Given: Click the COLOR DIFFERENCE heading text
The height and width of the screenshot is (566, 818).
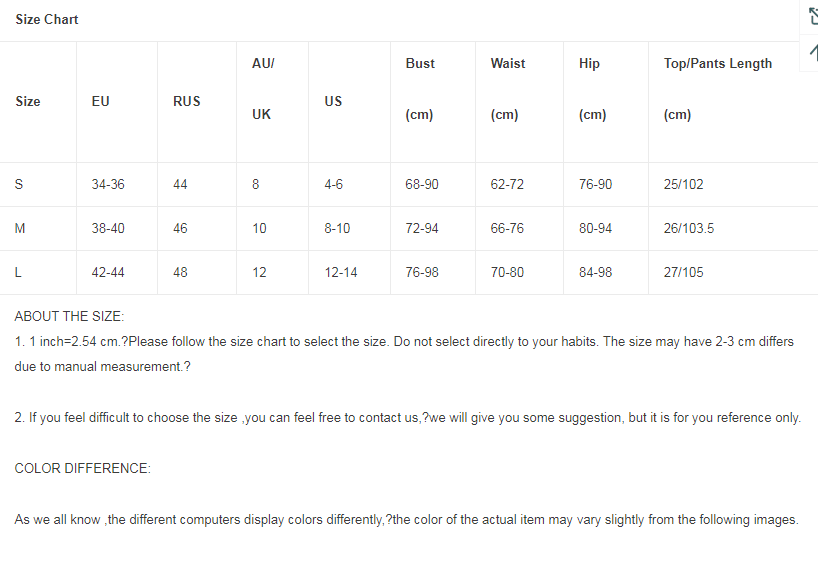Looking at the screenshot, I should (x=82, y=468).
